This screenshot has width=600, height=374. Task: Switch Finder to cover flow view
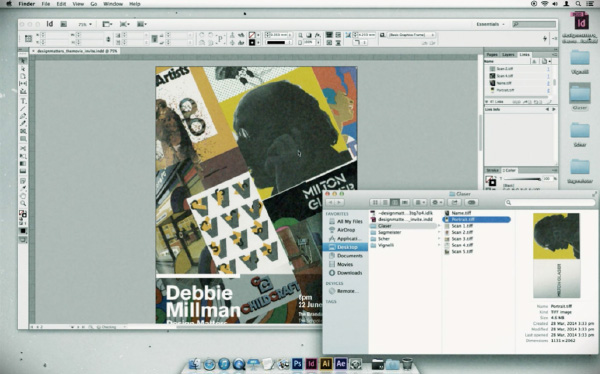(x=405, y=203)
